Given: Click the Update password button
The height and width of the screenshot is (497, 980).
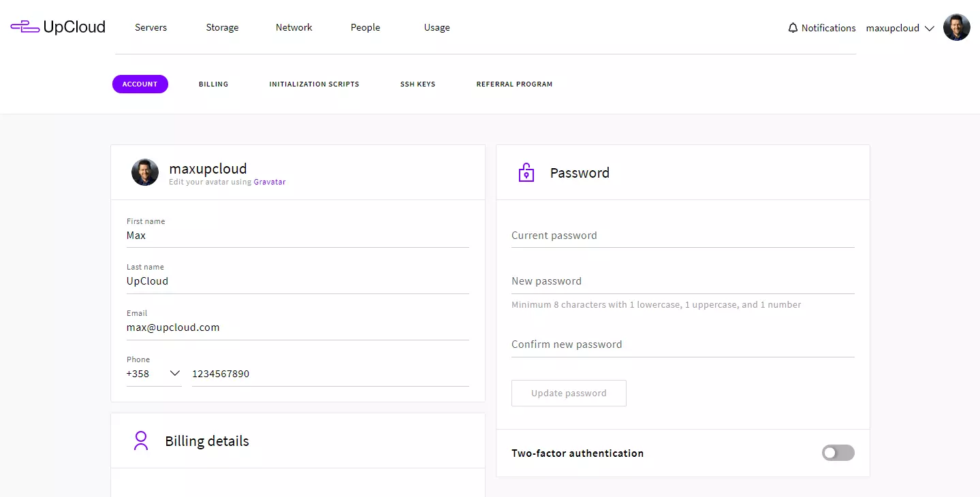Looking at the screenshot, I should [x=569, y=393].
